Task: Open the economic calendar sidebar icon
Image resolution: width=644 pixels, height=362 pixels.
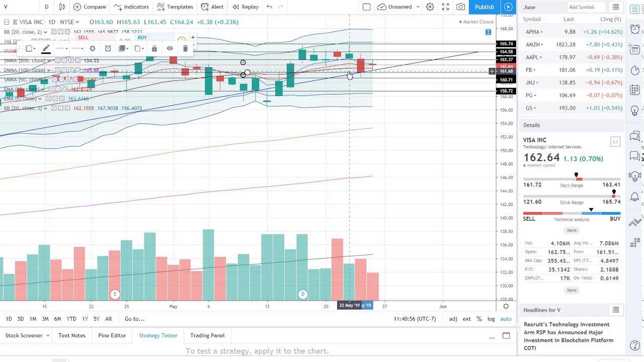Action: point(635,90)
